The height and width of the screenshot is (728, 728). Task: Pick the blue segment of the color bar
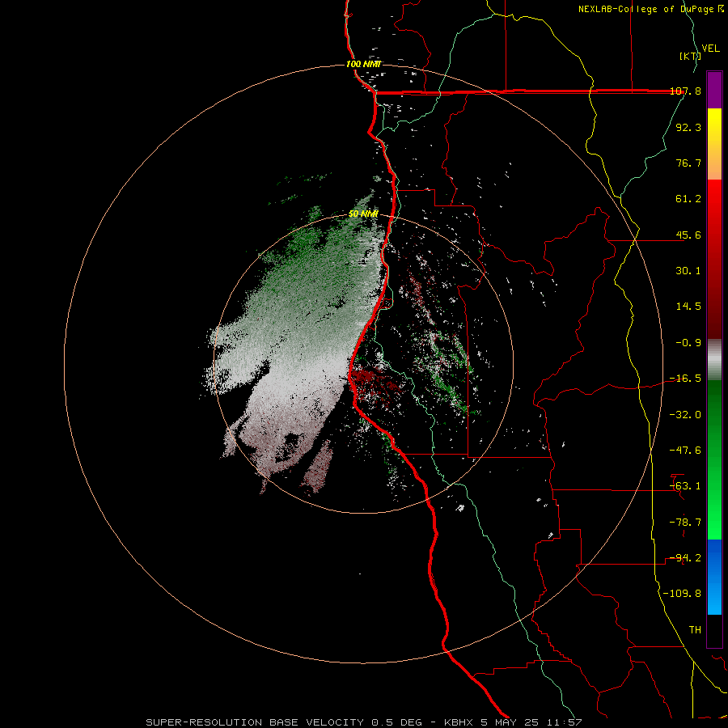(714, 577)
